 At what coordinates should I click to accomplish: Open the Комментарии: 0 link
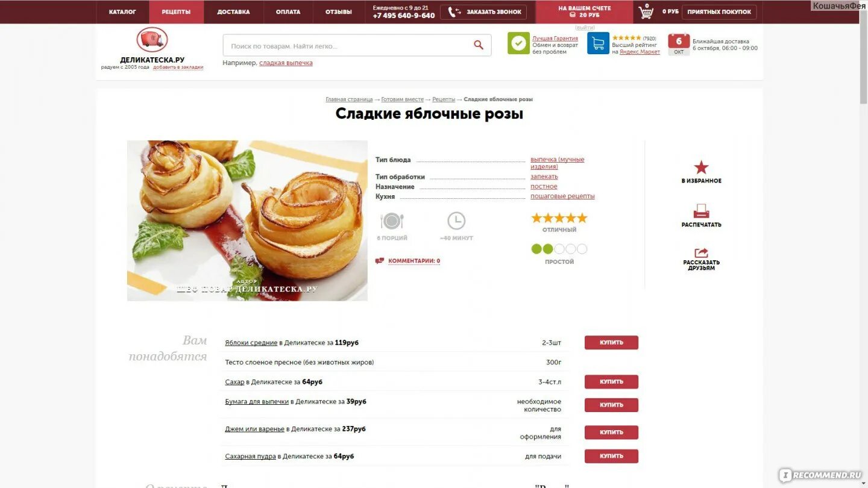pos(414,261)
